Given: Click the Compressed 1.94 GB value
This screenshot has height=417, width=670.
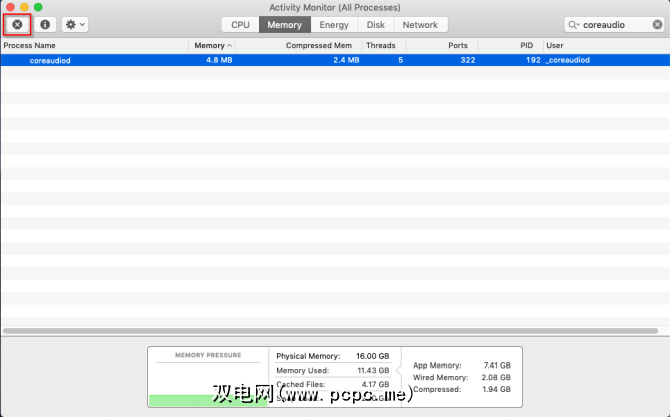Looking at the screenshot, I should (x=497, y=389).
